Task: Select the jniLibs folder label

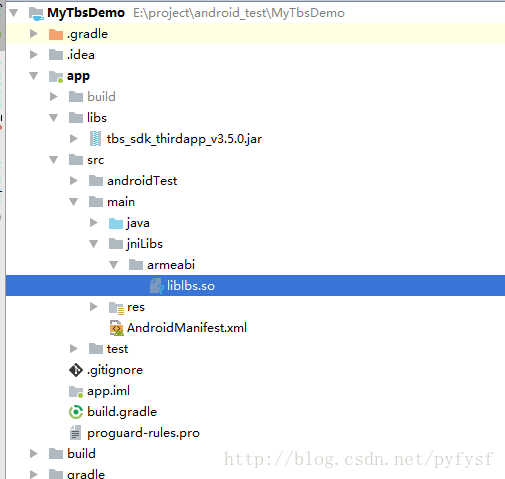Action: point(145,244)
